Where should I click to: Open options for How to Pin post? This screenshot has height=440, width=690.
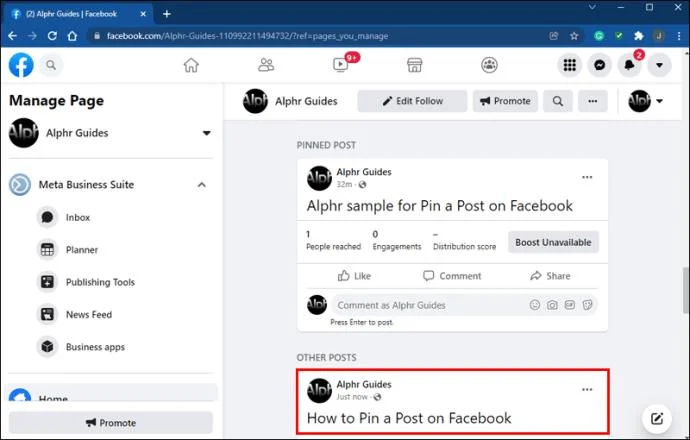(587, 390)
